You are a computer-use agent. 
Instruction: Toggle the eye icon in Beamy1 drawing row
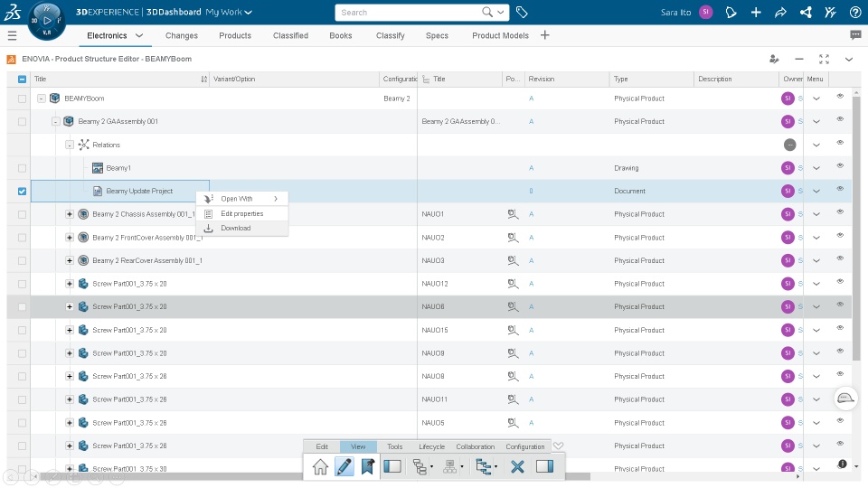(x=840, y=166)
